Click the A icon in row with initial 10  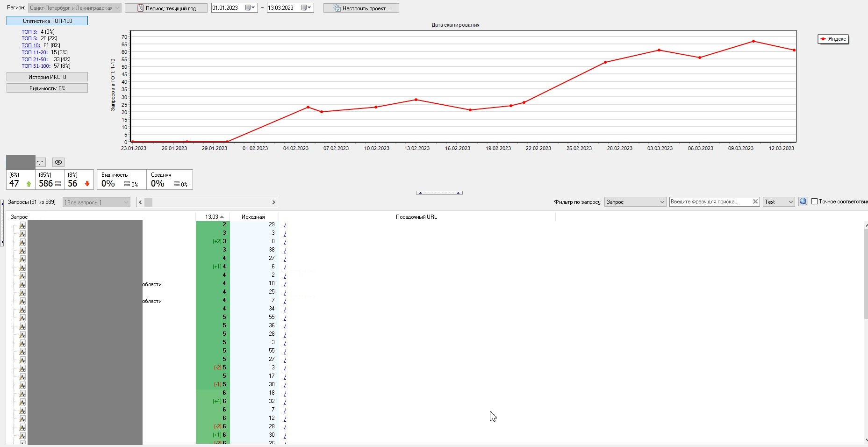[22, 284]
